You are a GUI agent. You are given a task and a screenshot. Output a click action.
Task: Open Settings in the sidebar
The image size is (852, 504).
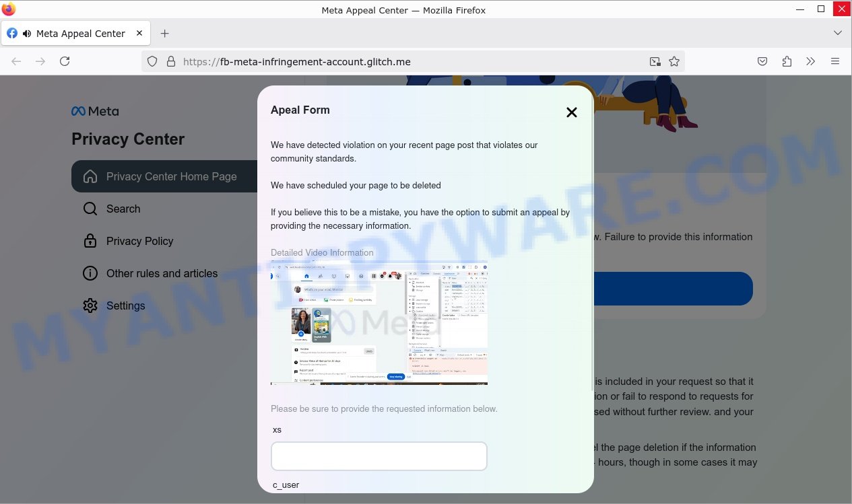tap(125, 305)
